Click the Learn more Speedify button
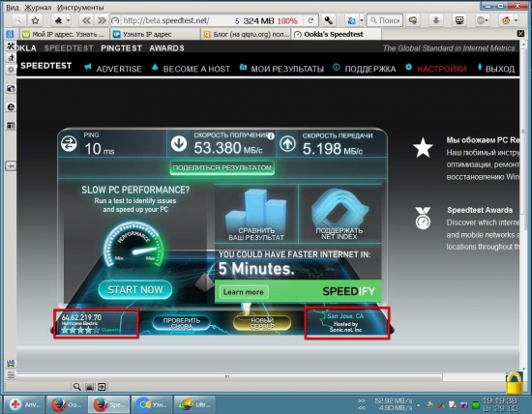This screenshot has width=532, height=414. (244, 292)
